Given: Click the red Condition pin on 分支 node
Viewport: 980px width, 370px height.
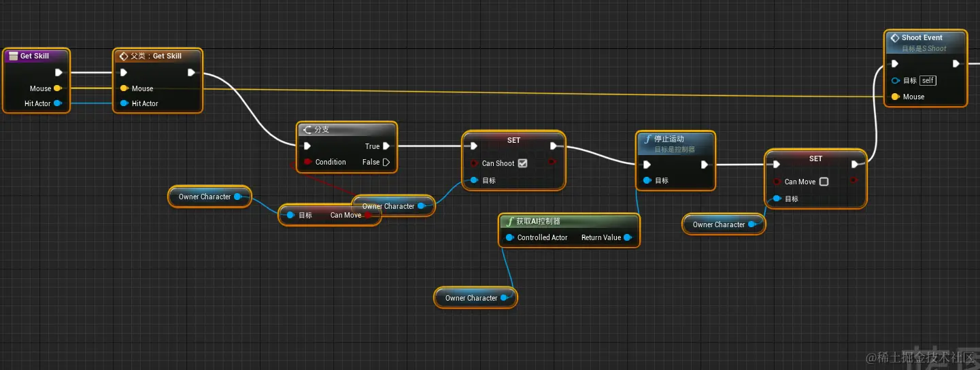Looking at the screenshot, I should (x=308, y=162).
